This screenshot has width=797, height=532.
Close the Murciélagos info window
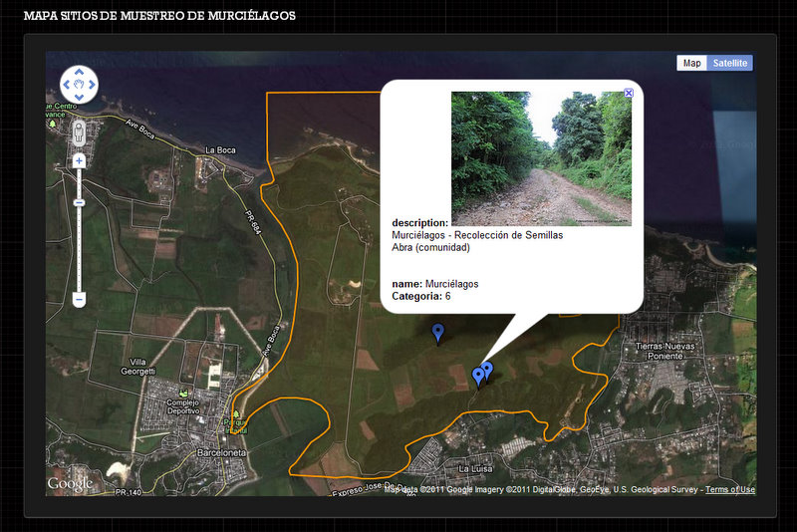click(628, 93)
